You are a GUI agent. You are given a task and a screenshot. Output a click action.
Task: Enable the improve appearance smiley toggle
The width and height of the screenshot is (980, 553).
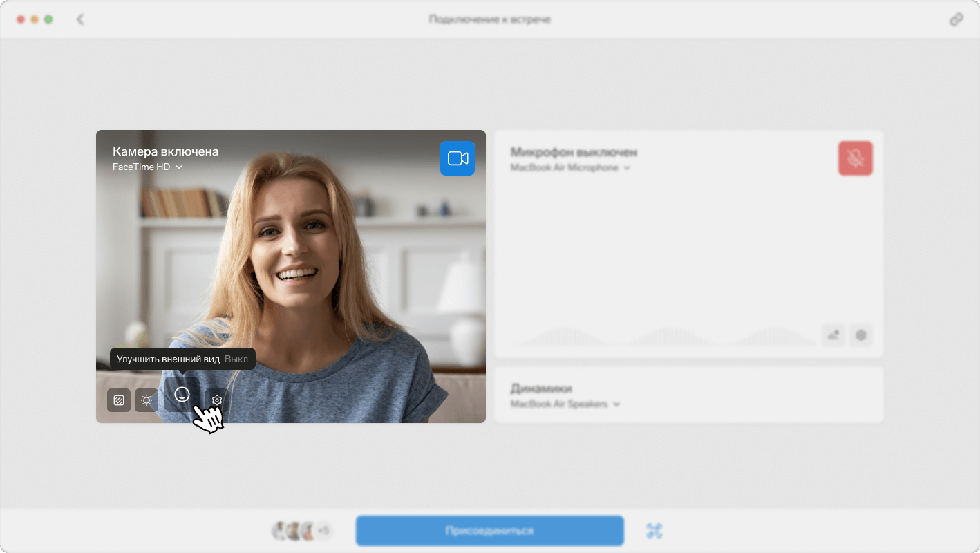click(182, 394)
